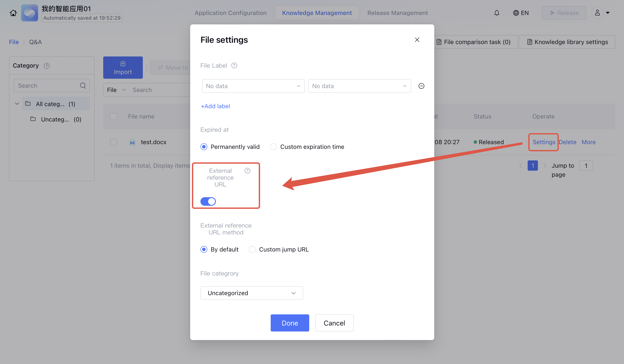This screenshot has height=364, width=624.
Task: Open the first No data label dropdown
Action: [x=253, y=86]
